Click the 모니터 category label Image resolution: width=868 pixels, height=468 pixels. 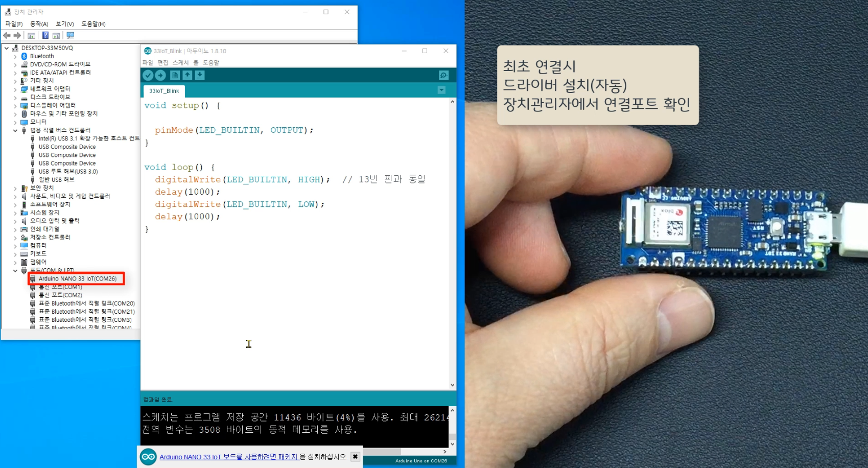coord(38,122)
